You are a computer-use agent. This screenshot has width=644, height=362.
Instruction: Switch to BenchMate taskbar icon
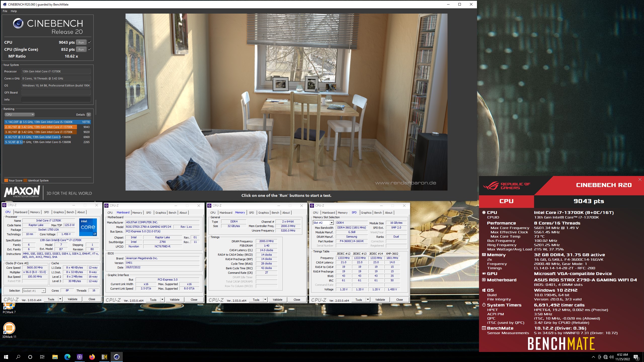[x=104, y=357]
